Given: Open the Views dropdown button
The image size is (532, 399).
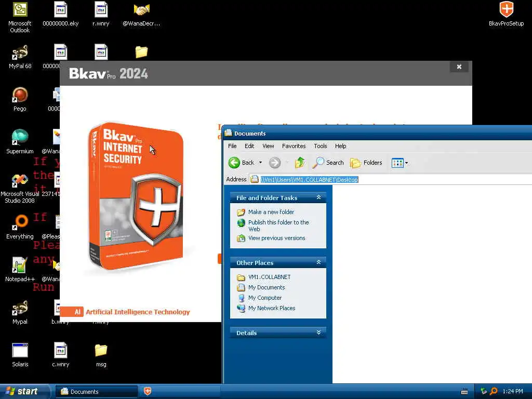Looking at the screenshot, I should tap(400, 163).
